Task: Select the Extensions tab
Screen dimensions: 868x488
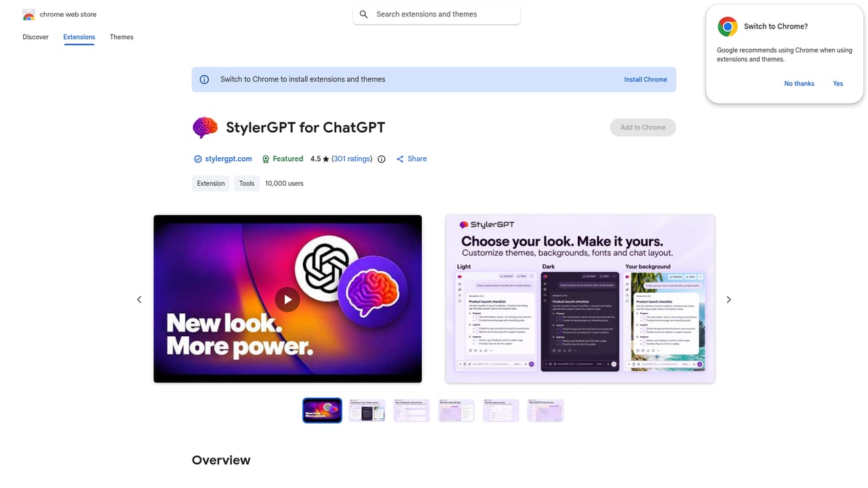Action: click(x=79, y=37)
